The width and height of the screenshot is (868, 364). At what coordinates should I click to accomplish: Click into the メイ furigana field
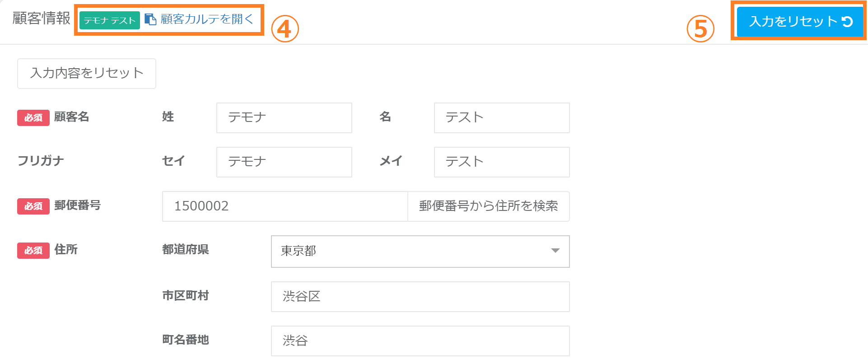click(x=502, y=162)
